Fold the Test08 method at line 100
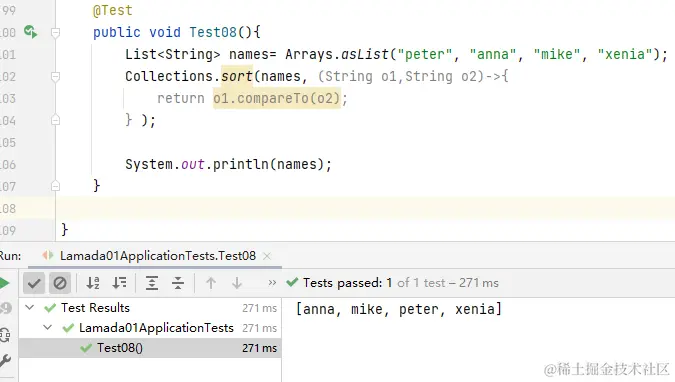The height and width of the screenshot is (382, 675). 55,33
